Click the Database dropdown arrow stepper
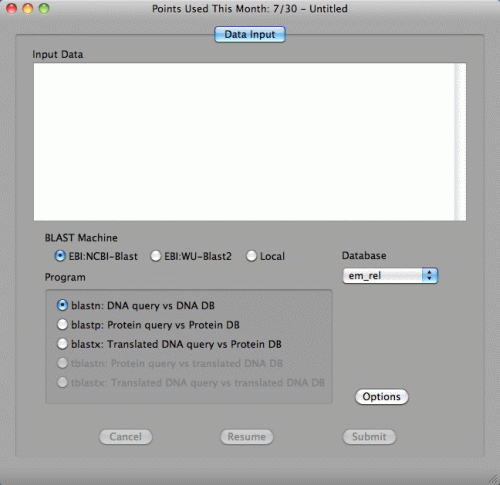This screenshot has width=500, height=485. pos(430,276)
